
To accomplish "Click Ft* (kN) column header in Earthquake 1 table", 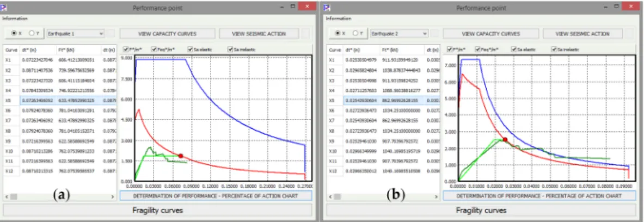I will (x=76, y=50).
